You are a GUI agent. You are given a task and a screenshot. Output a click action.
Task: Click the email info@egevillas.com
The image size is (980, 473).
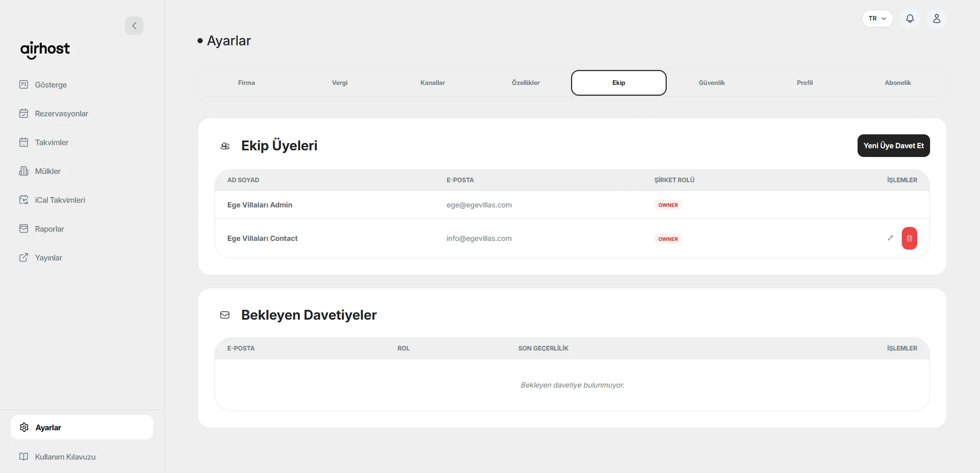click(x=479, y=238)
